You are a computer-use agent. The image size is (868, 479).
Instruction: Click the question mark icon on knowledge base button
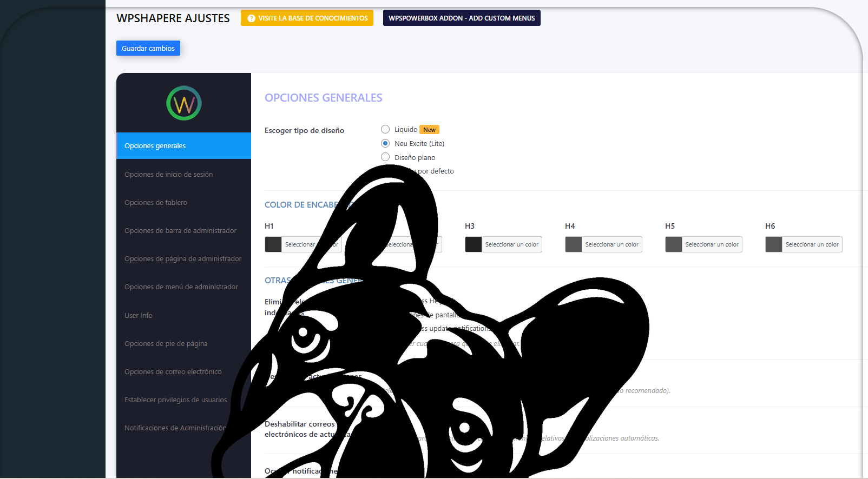click(251, 18)
